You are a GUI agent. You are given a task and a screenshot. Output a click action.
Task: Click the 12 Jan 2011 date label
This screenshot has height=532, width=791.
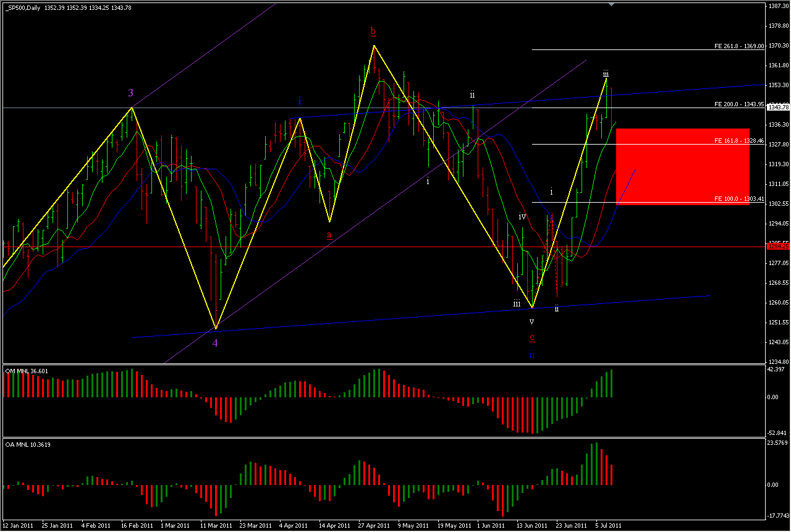pos(19,526)
